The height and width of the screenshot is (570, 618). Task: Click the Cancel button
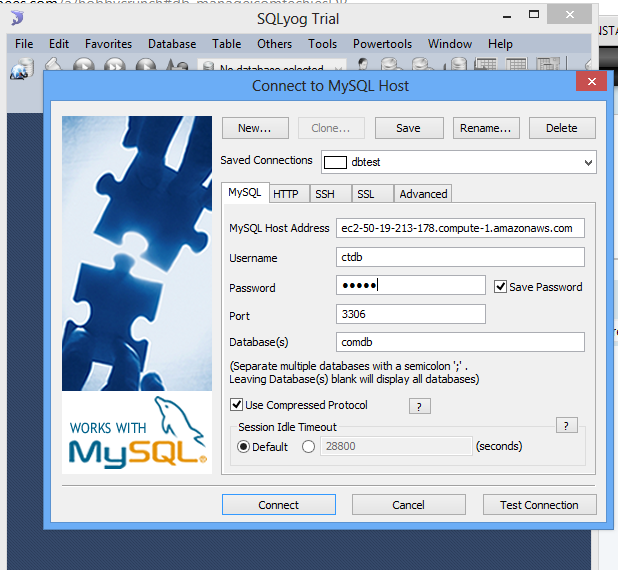click(x=408, y=505)
